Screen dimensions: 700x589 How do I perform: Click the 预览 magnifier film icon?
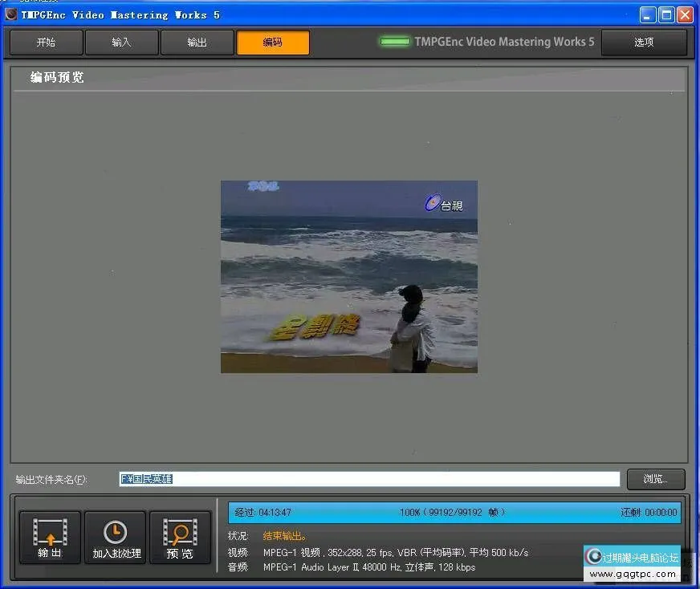click(x=180, y=532)
